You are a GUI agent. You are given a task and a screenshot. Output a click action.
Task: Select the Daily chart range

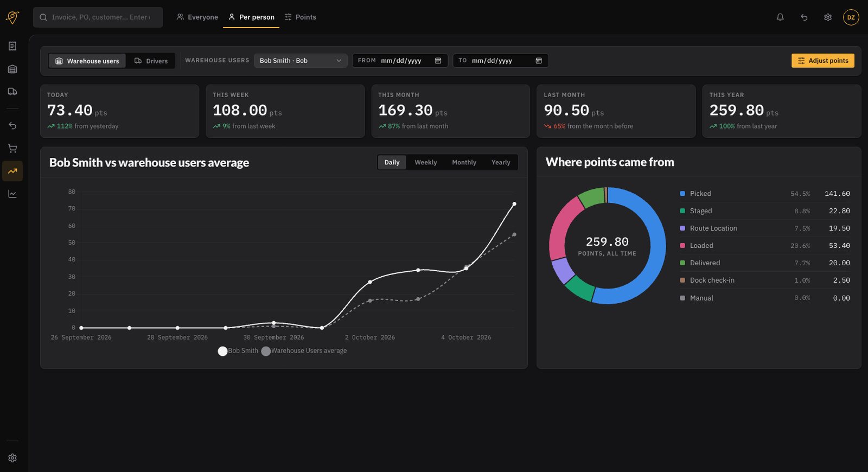[392, 162]
